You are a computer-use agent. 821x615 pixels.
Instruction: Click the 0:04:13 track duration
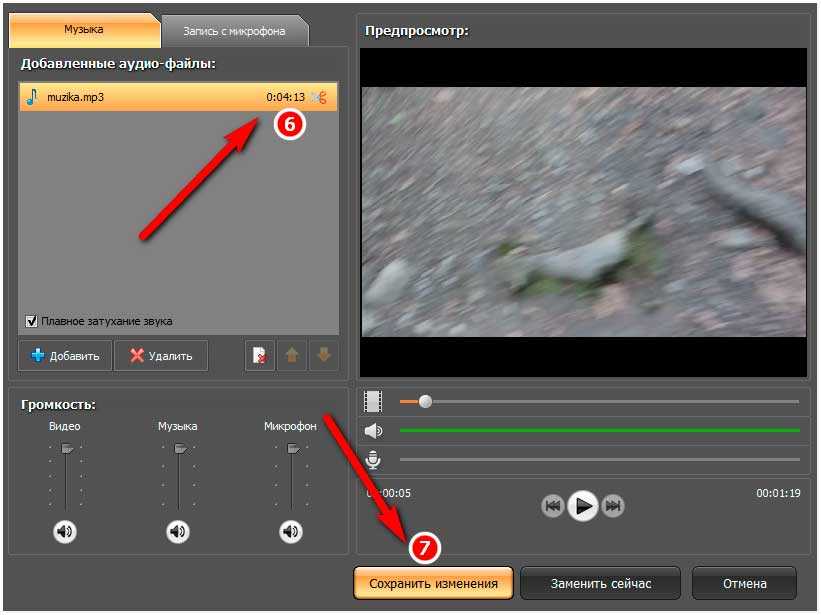coord(285,97)
